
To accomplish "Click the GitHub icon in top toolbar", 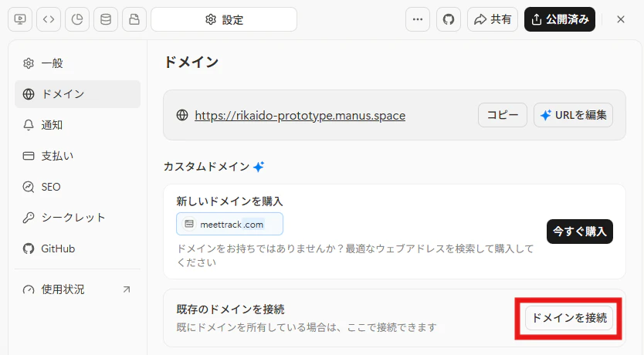I will 449,19.
